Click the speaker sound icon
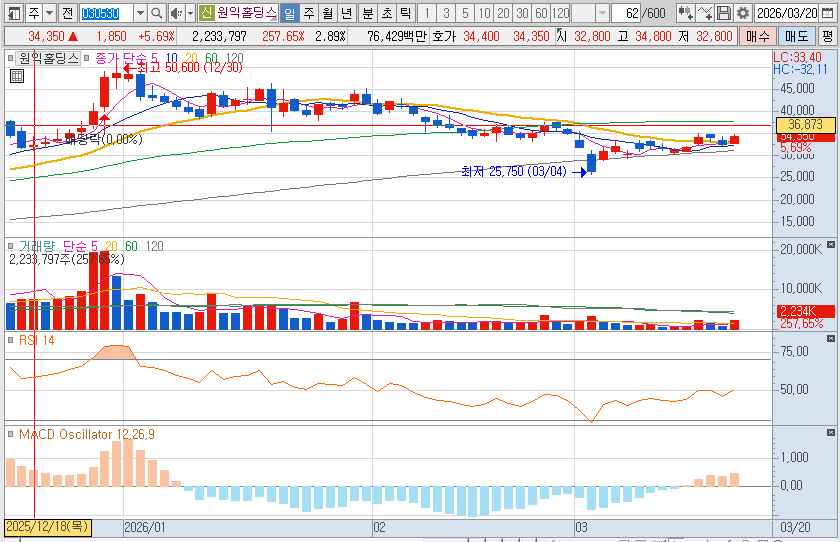The image size is (840, 542). tap(176, 13)
